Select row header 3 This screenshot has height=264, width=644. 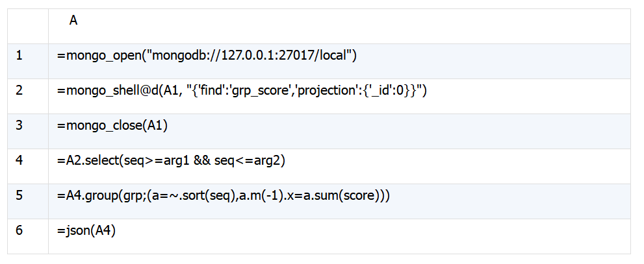click(28, 131)
